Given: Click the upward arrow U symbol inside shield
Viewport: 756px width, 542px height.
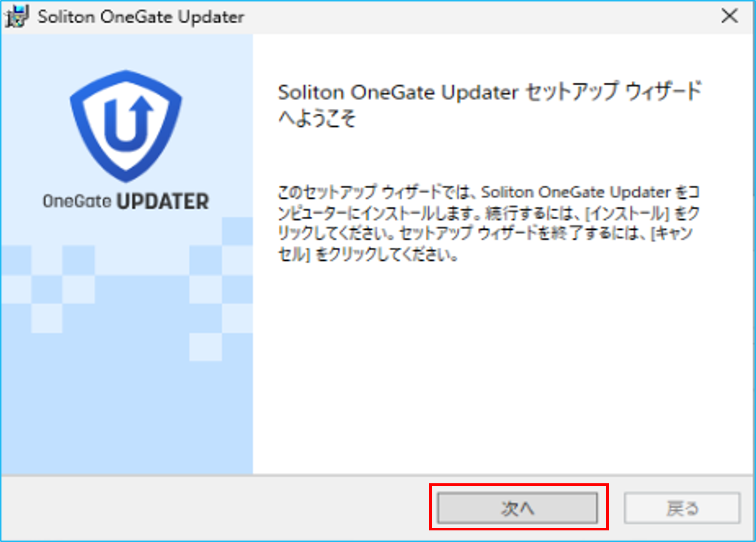Looking at the screenshot, I should [x=128, y=124].
